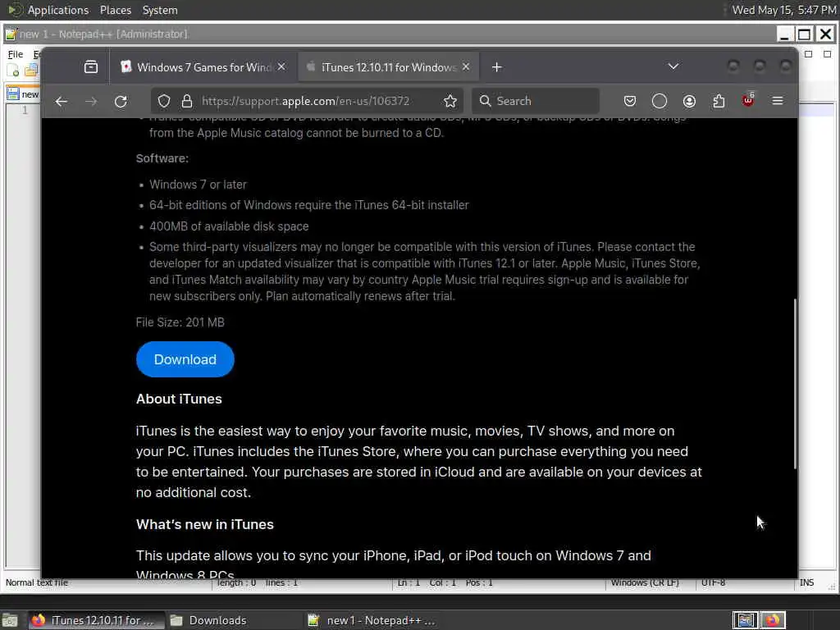The height and width of the screenshot is (630, 840).
Task: Open the Firefox account icon
Action: tap(689, 101)
